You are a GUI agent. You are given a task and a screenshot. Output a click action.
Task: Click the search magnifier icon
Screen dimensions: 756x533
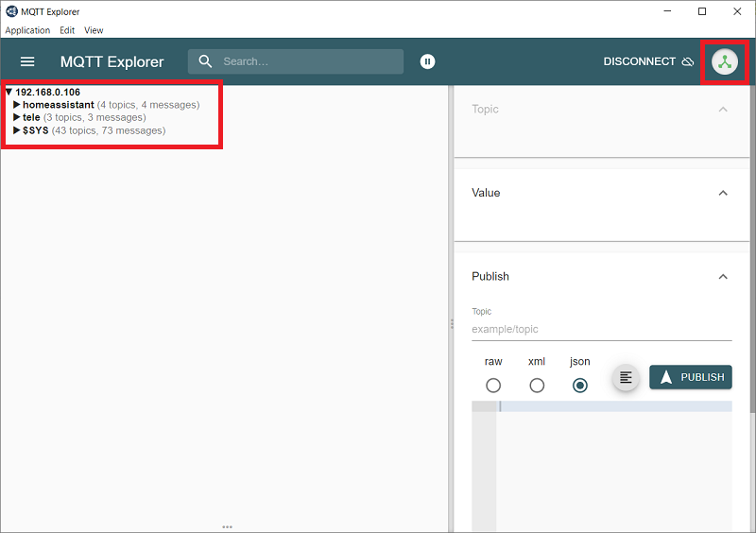pyautogui.click(x=205, y=61)
